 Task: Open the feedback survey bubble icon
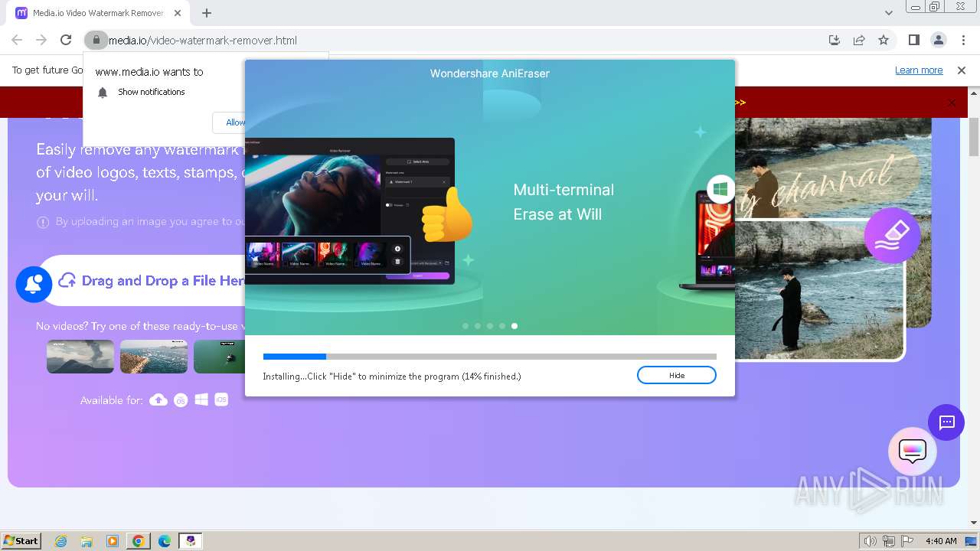(x=913, y=452)
